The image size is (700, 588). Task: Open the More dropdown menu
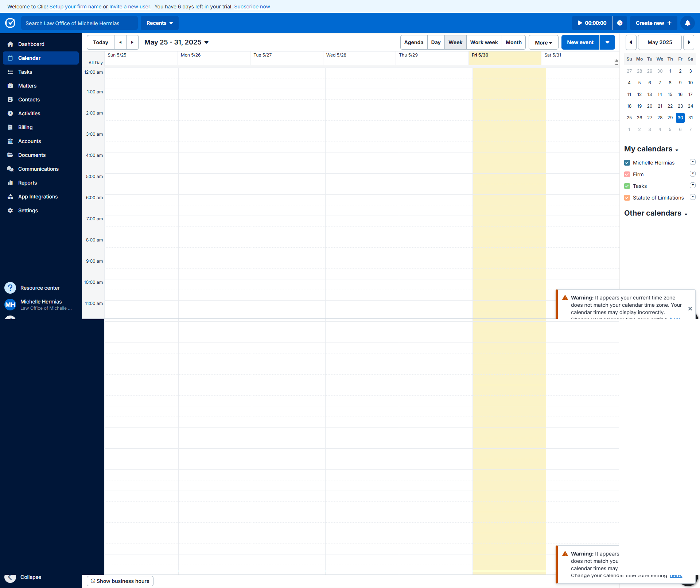tap(543, 42)
